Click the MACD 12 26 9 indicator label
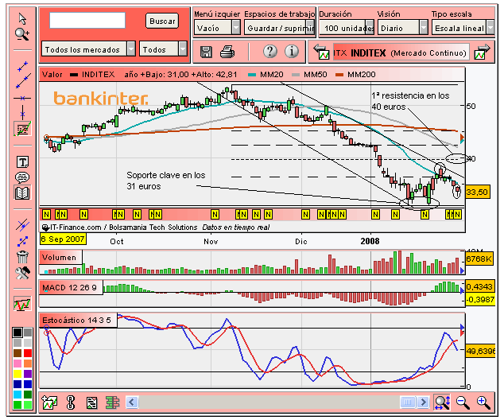The width and height of the screenshot is (504, 420). click(69, 287)
